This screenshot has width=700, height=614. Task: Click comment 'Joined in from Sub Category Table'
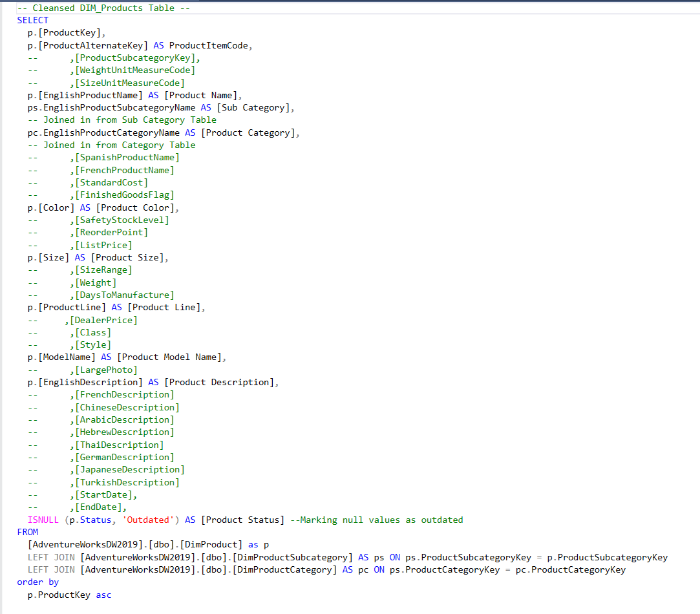point(122,120)
